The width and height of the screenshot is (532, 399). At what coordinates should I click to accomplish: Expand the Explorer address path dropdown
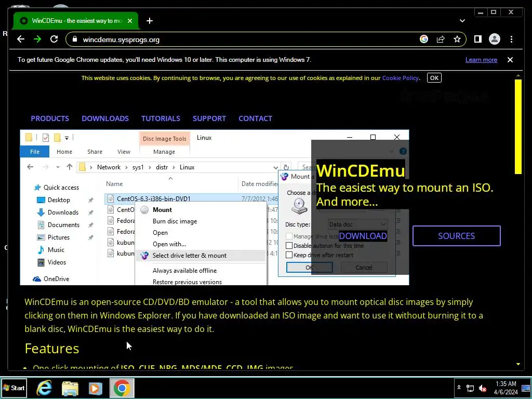tap(275, 167)
